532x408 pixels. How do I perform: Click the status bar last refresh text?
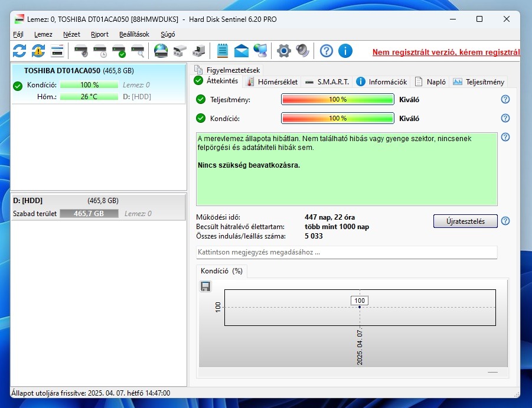(x=91, y=393)
